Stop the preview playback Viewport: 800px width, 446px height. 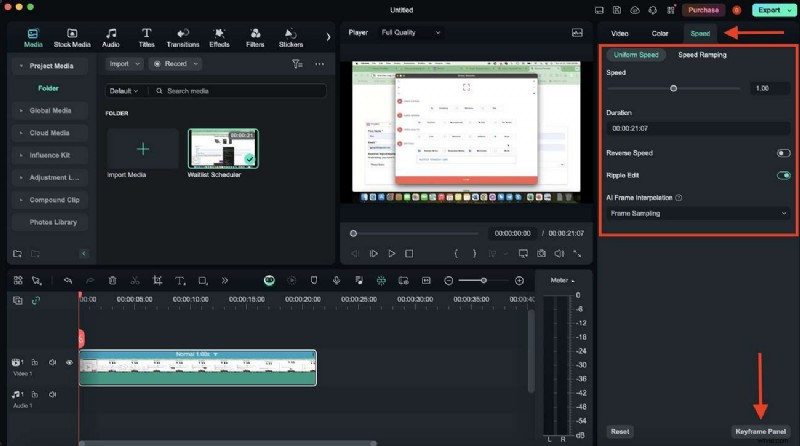coord(409,254)
